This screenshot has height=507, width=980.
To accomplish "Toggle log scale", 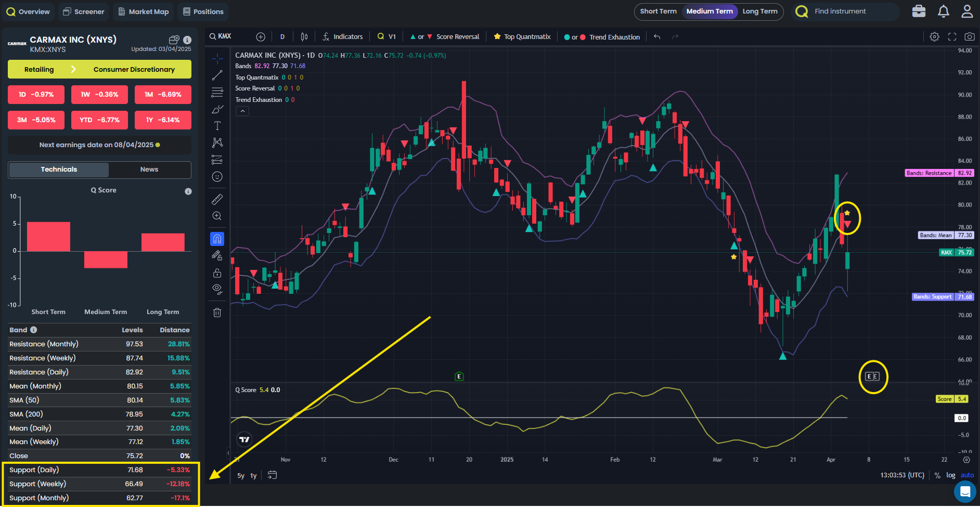I will 951,475.
